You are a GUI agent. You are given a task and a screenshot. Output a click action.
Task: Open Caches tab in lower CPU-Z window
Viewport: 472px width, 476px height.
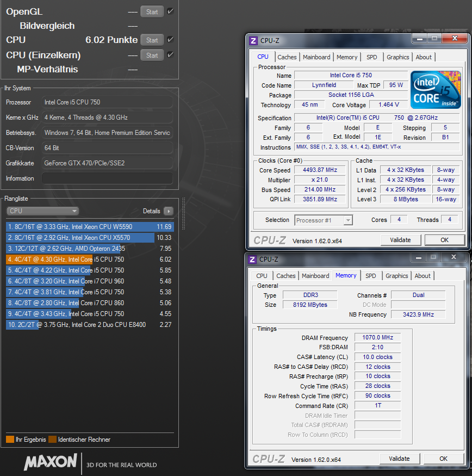coord(285,276)
